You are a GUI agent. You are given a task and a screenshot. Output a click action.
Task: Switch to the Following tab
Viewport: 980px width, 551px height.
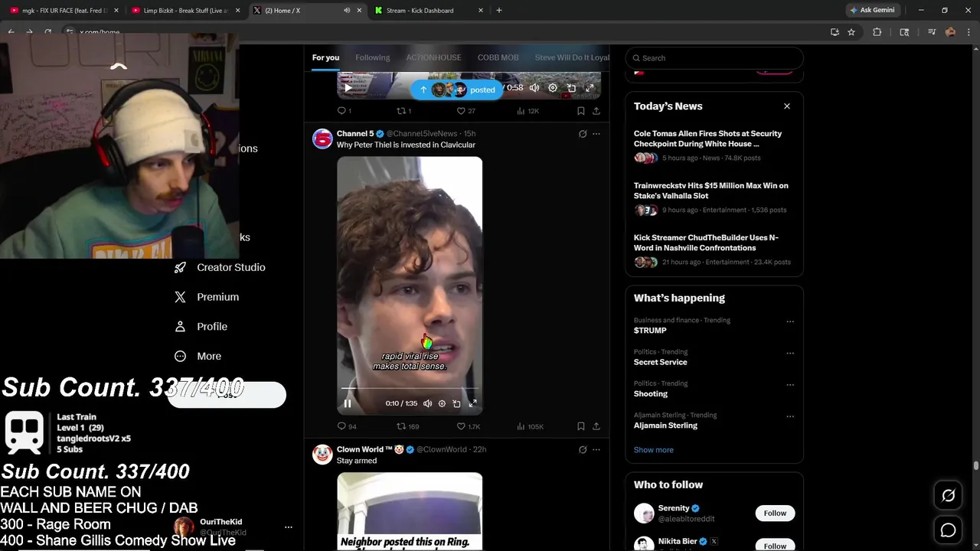point(372,57)
